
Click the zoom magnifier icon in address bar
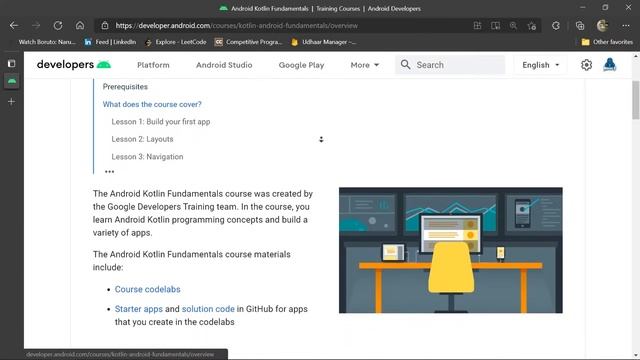pos(513,25)
